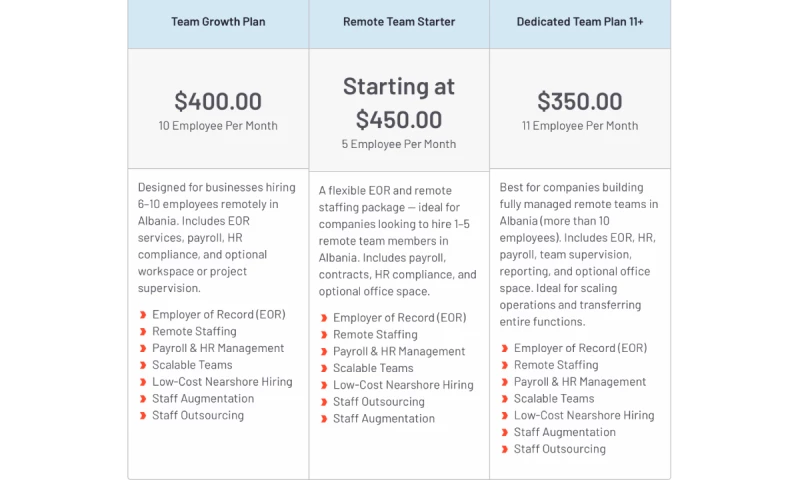This screenshot has height=480, width=800.
Task: Click arrow icon beside Dedicated Plan's Low-Cost Nearshore Hiring
Action: (505, 416)
